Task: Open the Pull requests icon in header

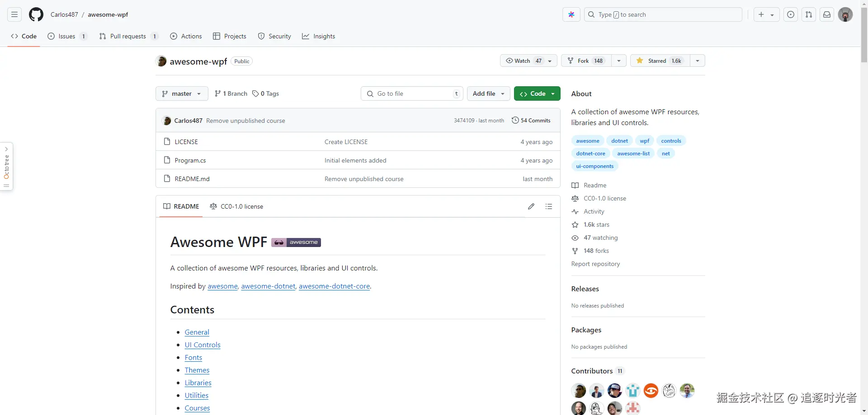Action: pyautogui.click(x=809, y=14)
